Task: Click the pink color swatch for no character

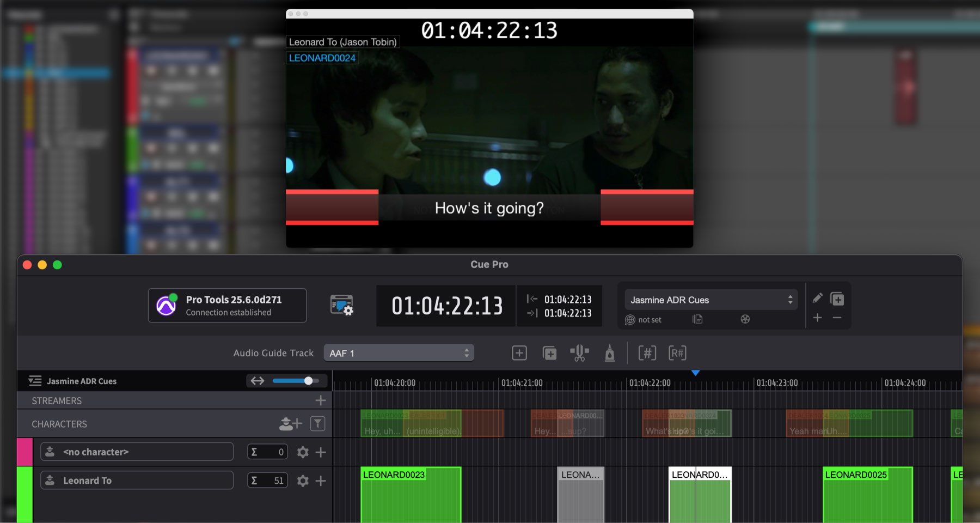Action: 24,452
